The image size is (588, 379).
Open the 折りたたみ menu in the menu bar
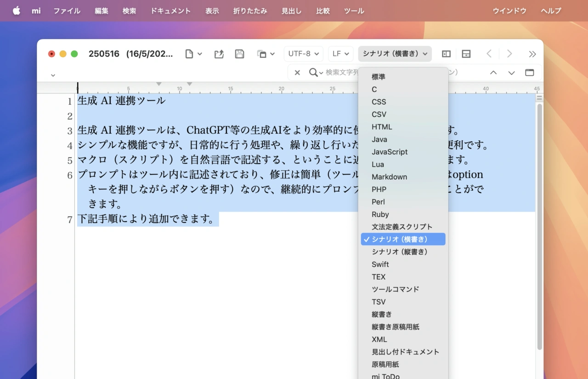click(250, 11)
